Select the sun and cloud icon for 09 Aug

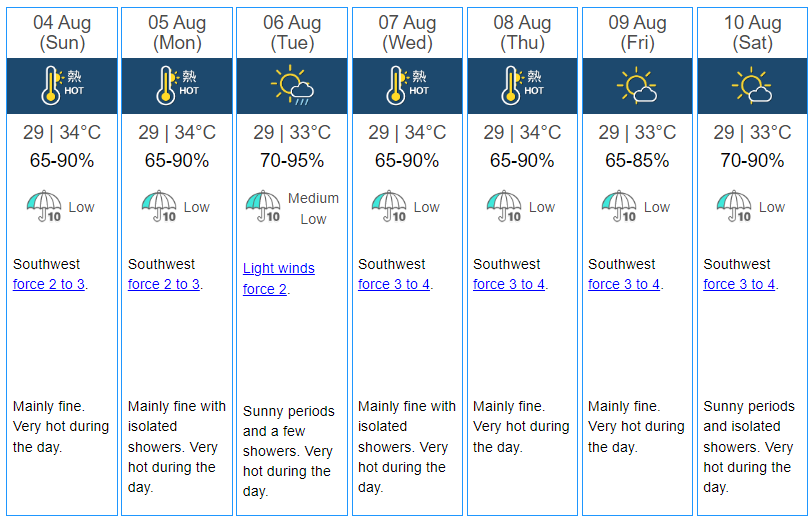(x=637, y=85)
